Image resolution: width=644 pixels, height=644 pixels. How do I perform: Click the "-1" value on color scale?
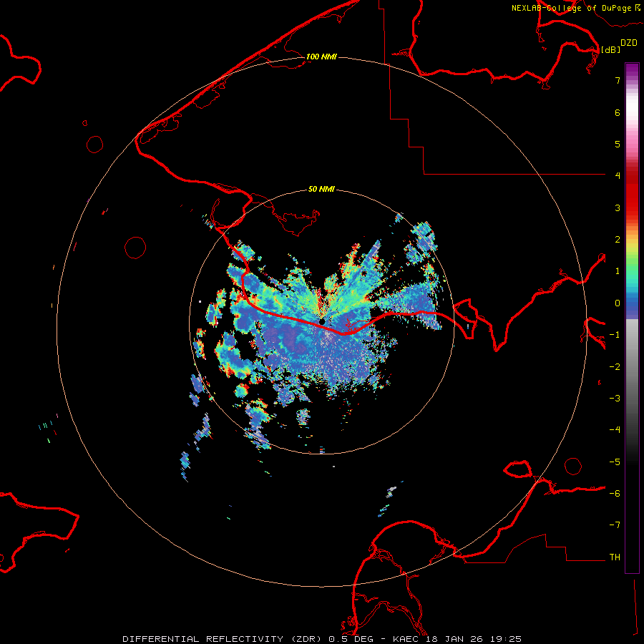[x=615, y=335]
